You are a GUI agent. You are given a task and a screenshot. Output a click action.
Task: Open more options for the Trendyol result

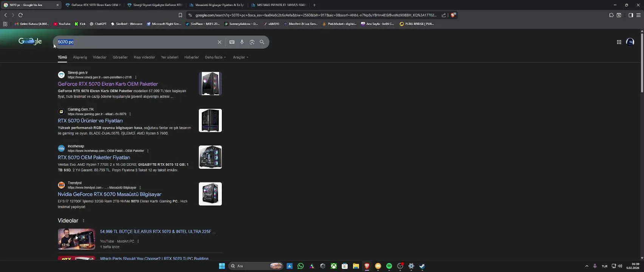click(x=140, y=188)
